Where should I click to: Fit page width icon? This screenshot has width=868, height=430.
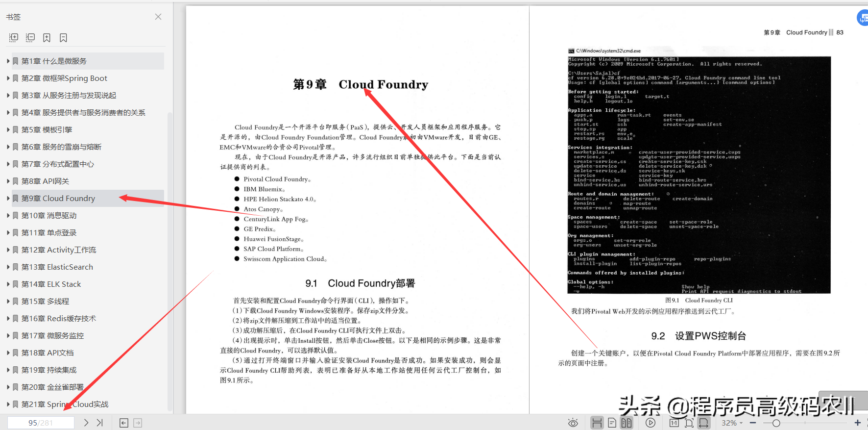point(703,423)
